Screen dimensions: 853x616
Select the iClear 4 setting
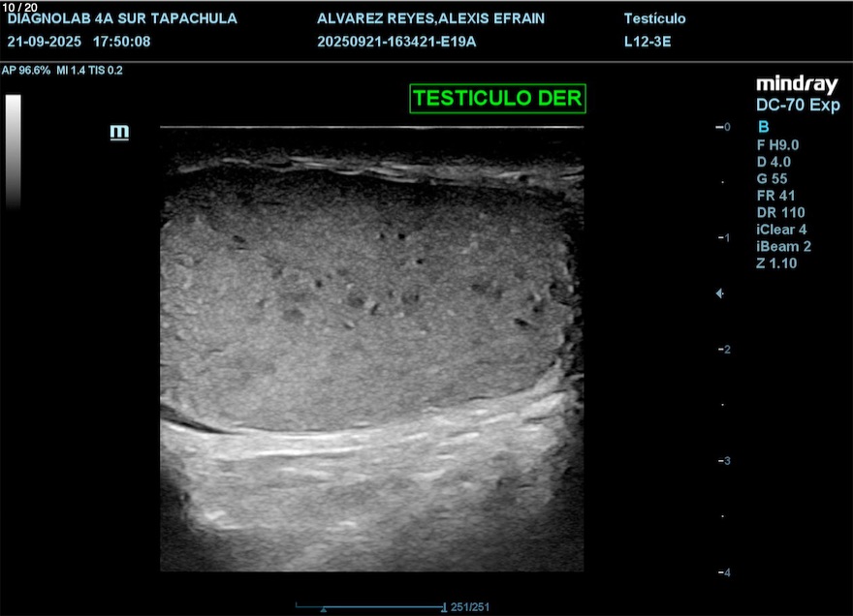[x=781, y=230]
